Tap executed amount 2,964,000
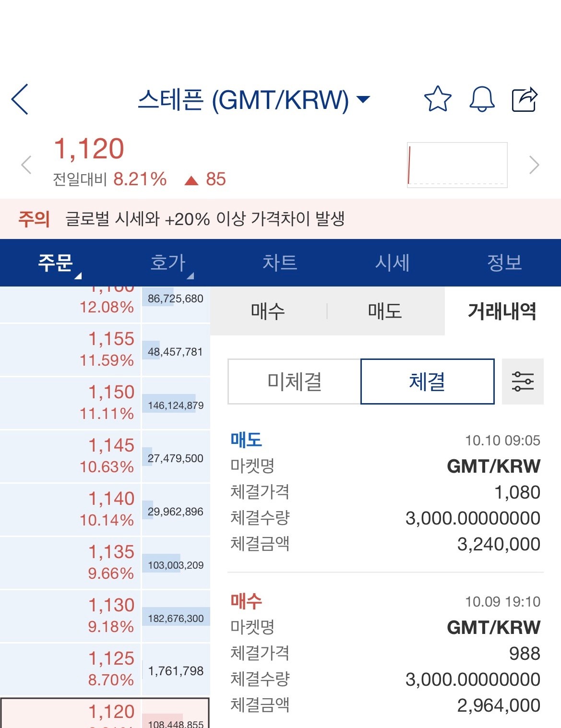 click(499, 705)
